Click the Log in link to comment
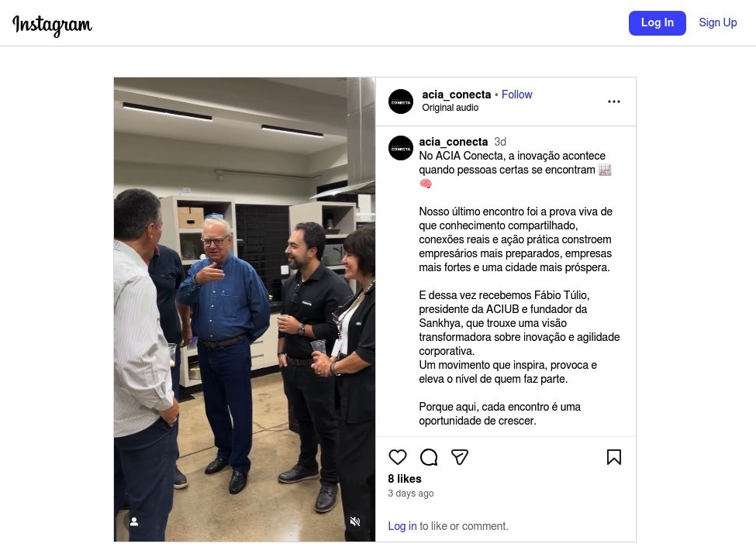The height and width of the screenshot is (547, 756). 402,526
